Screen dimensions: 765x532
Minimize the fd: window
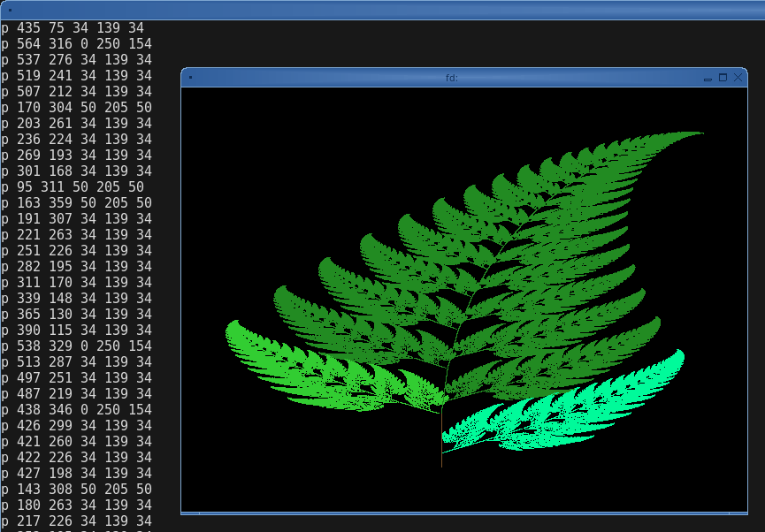pos(708,79)
